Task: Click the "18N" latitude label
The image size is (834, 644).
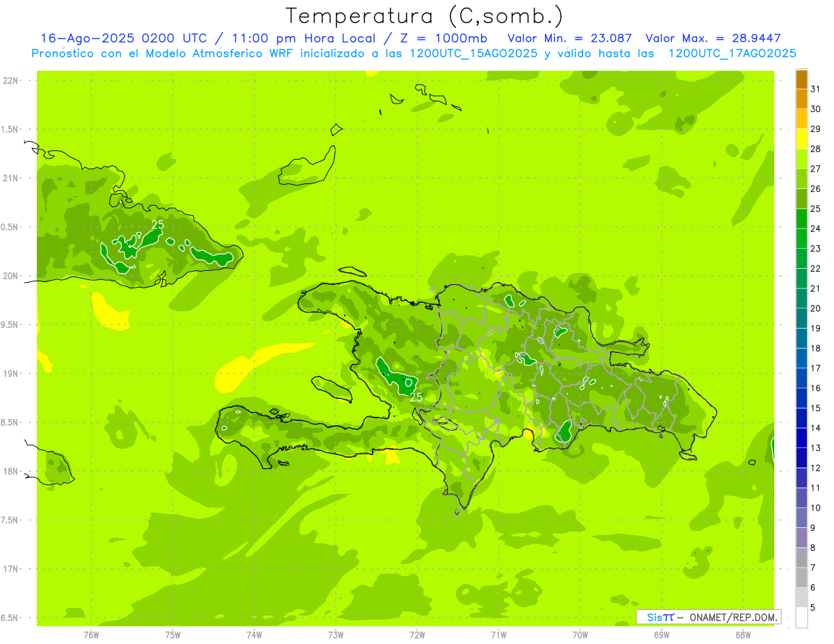Action: (x=10, y=472)
